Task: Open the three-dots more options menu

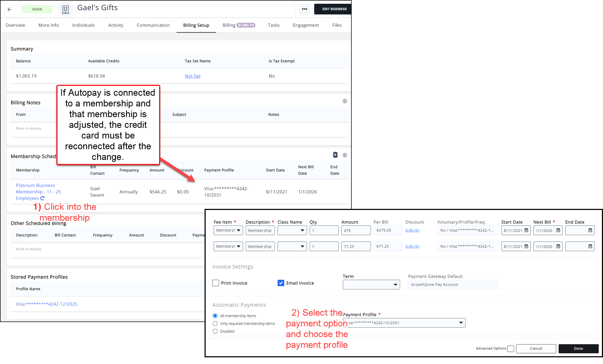Action: pyautogui.click(x=304, y=9)
